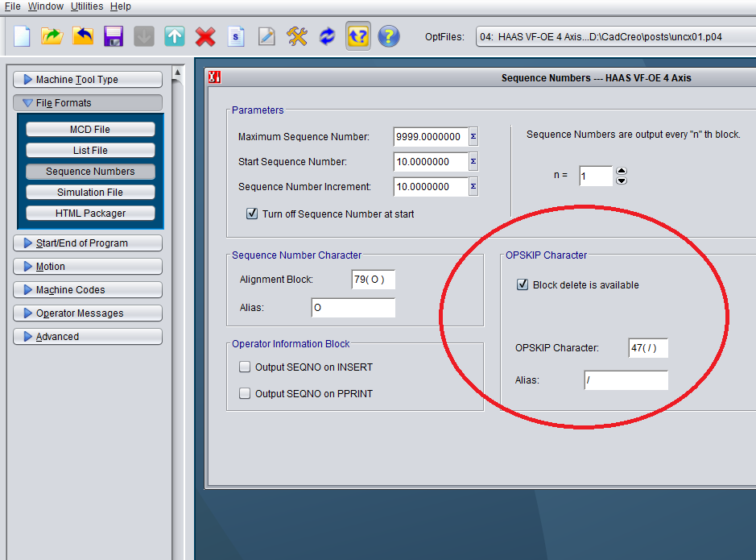Image resolution: width=756 pixels, height=560 pixels.
Task: Click the red X delete icon
Action: (205, 36)
